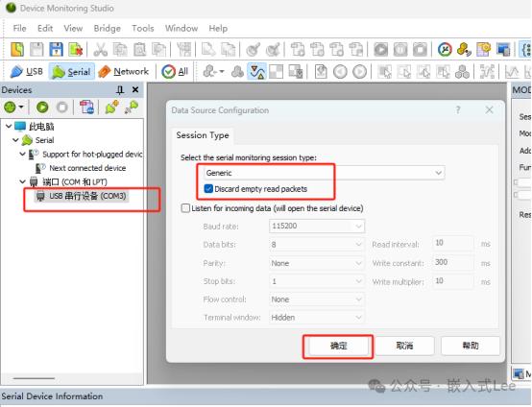The height and width of the screenshot is (407, 532).
Task: Open the Help menu
Action: coord(218,28)
